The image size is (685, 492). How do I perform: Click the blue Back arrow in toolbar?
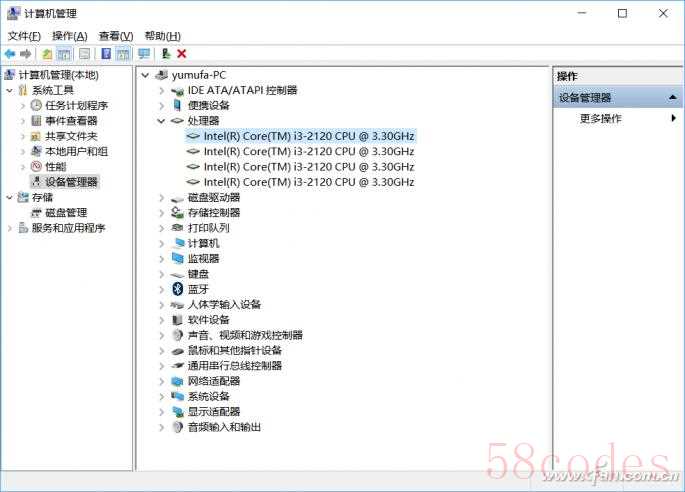(10, 54)
